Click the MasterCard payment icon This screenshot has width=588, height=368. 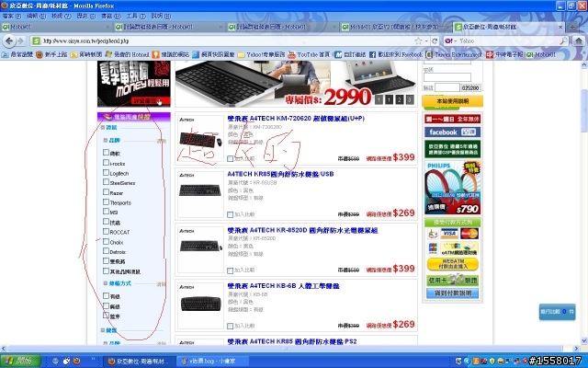469,234
